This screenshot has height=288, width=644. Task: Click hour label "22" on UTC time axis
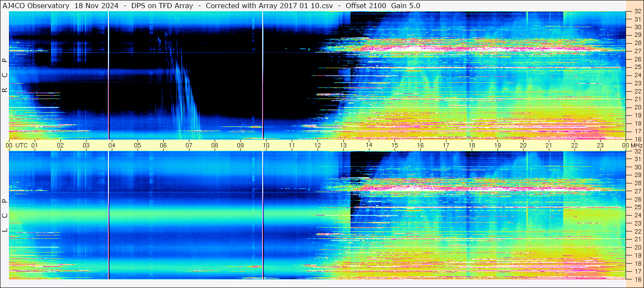point(575,146)
